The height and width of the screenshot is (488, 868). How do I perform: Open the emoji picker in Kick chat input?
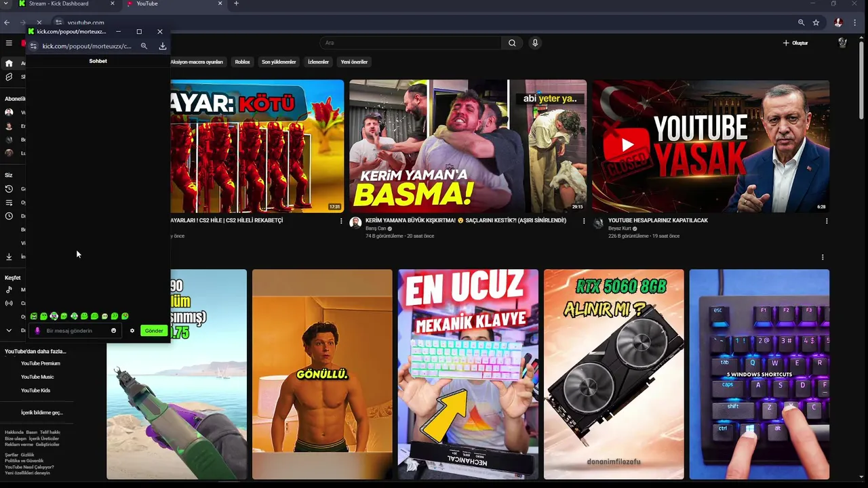pos(113,331)
